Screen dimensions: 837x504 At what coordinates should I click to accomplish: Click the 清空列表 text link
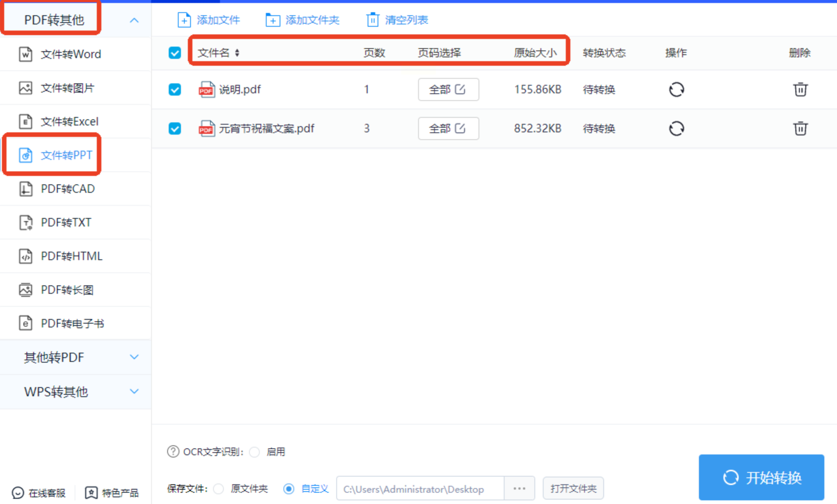(406, 20)
